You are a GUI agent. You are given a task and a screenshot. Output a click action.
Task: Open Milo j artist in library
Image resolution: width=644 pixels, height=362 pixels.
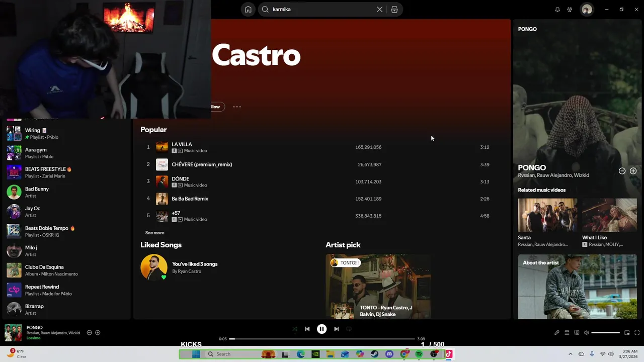coord(65,251)
